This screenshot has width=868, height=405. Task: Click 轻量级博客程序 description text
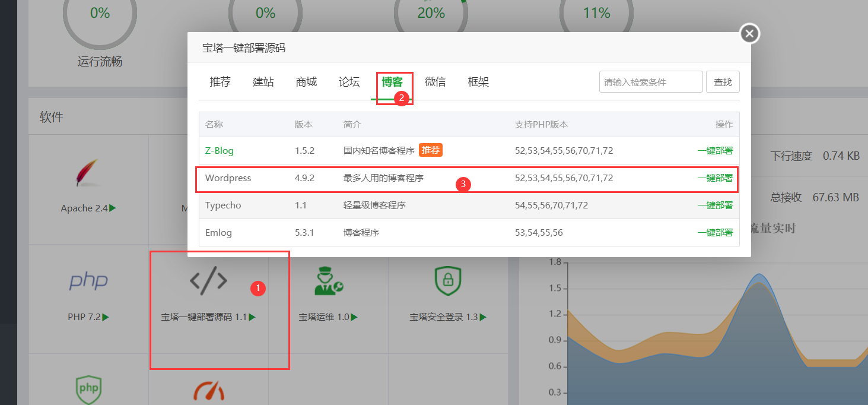374,205
